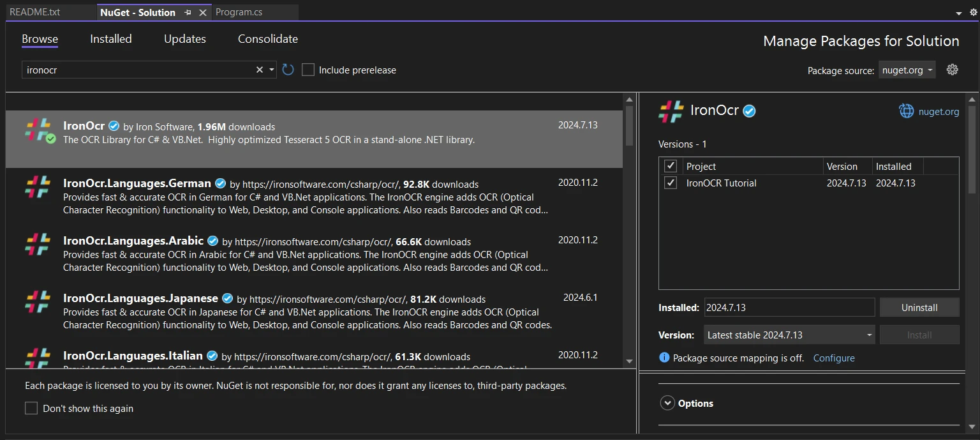This screenshot has width=980, height=440.
Task: Clear the search text with X icon
Action: pos(260,70)
